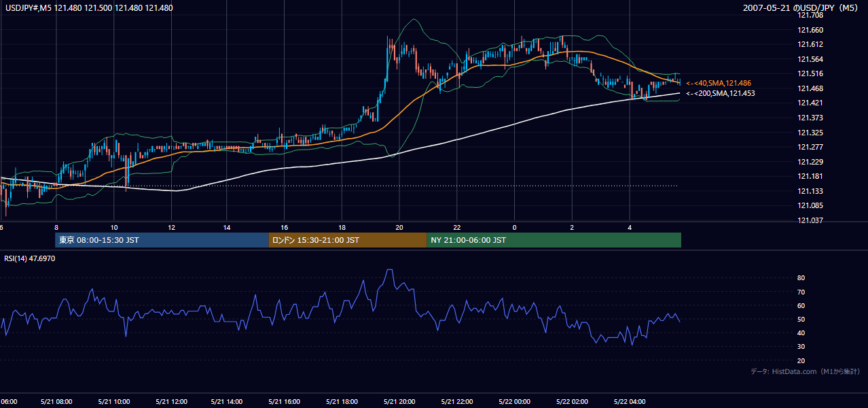Click the RSI(14) 47.6970 indicator label
This screenshot has width=868, height=408.
(x=29, y=258)
